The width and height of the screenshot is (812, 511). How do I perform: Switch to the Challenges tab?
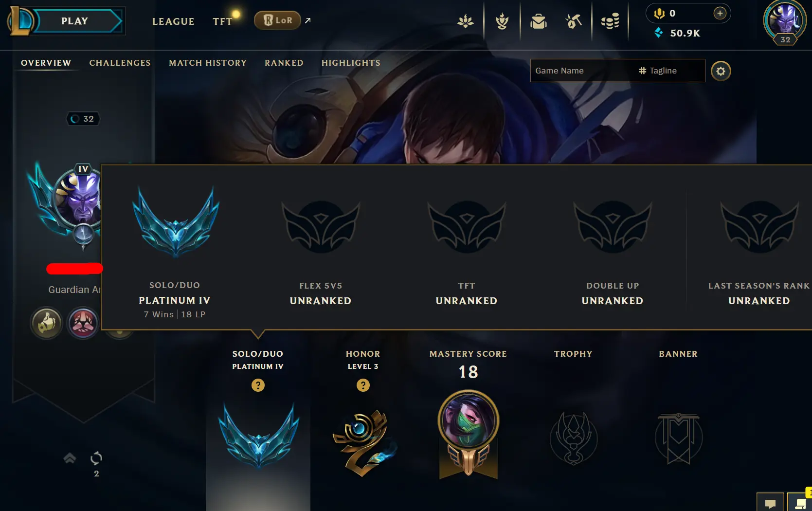120,63
